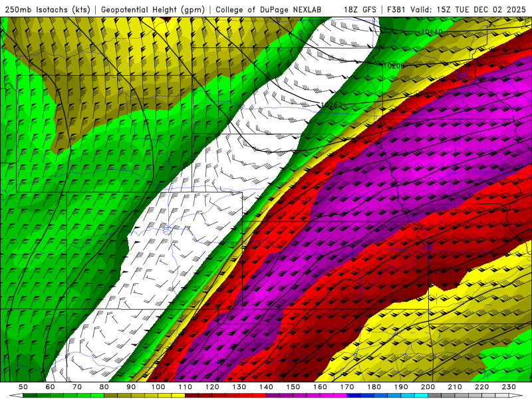The height and width of the screenshot is (399, 532).
Task: Click the 10200 height contour label
Action: point(394,66)
